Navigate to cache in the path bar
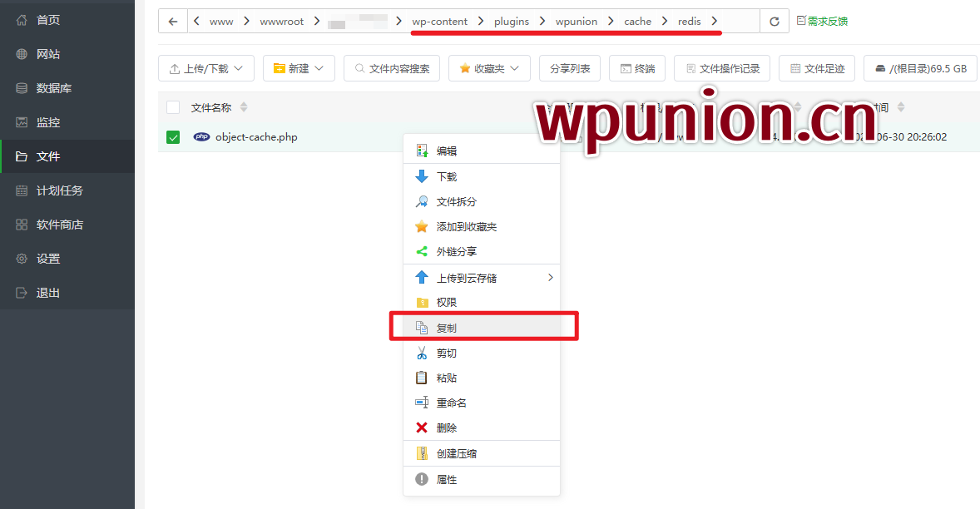The height and width of the screenshot is (509, 980). coord(637,22)
